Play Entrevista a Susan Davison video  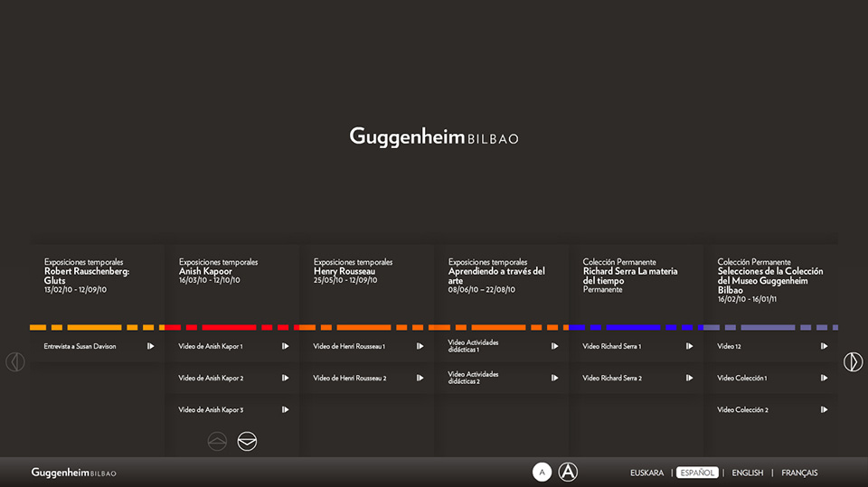[x=151, y=346]
